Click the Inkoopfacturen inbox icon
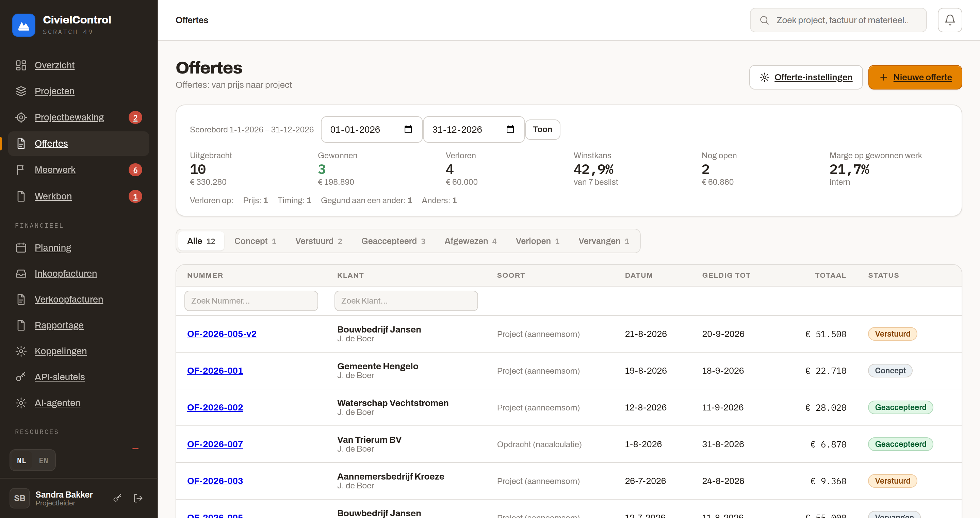Image resolution: width=980 pixels, height=518 pixels. pyautogui.click(x=21, y=273)
